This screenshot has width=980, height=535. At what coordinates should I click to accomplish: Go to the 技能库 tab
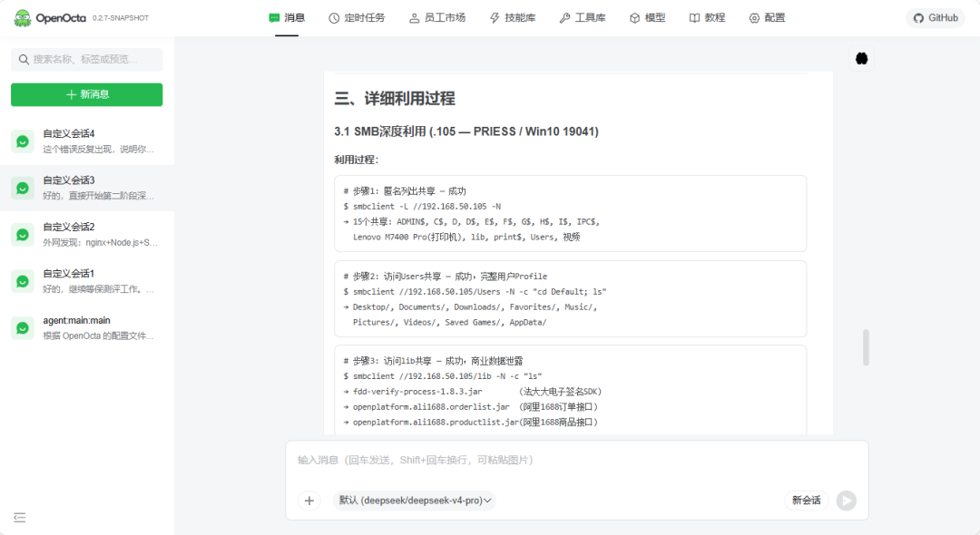click(513, 18)
